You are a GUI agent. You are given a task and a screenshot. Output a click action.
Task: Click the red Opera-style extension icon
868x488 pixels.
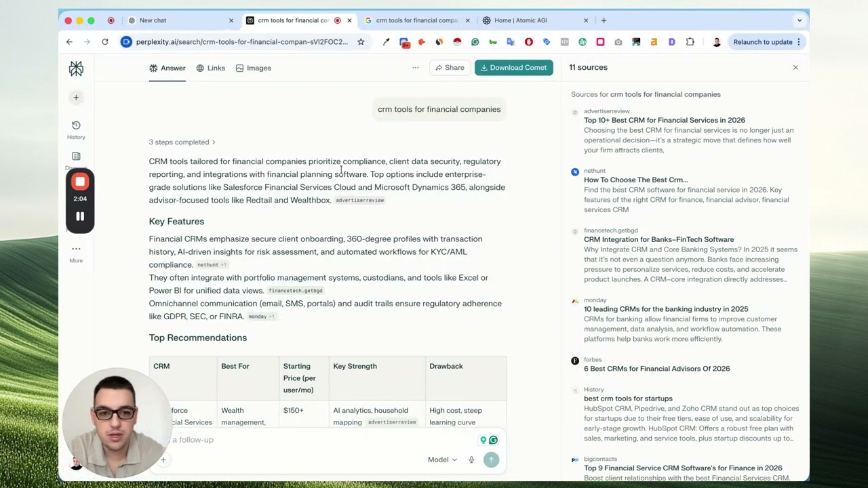[528, 42]
